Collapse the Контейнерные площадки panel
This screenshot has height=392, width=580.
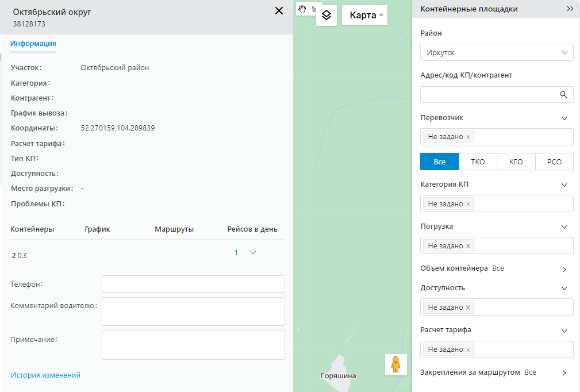tap(570, 9)
